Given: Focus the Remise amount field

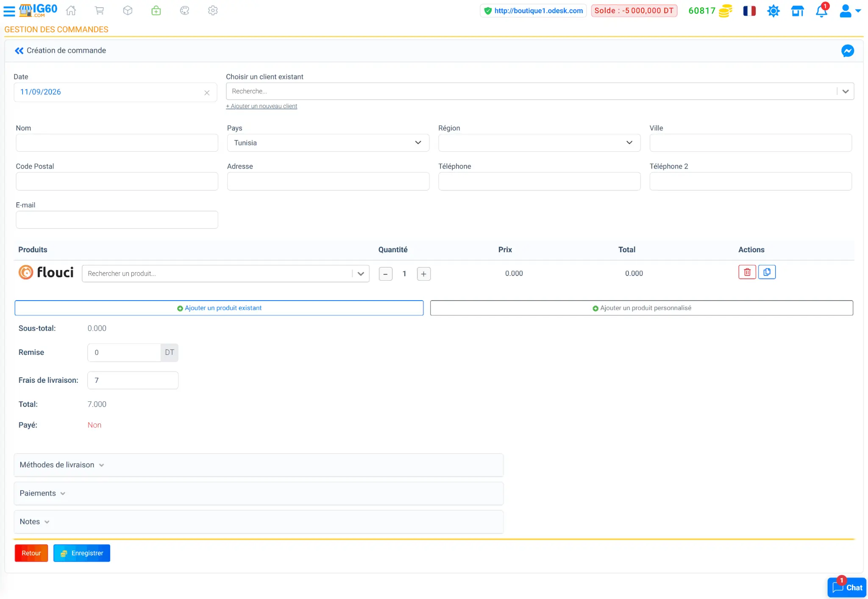Looking at the screenshot, I should (x=124, y=353).
